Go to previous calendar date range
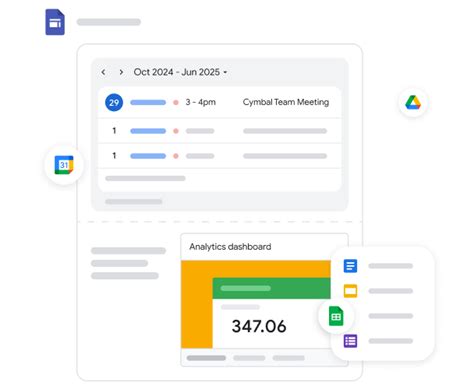This screenshot has width=474, height=389. pyautogui.click(x=103, y=72)
